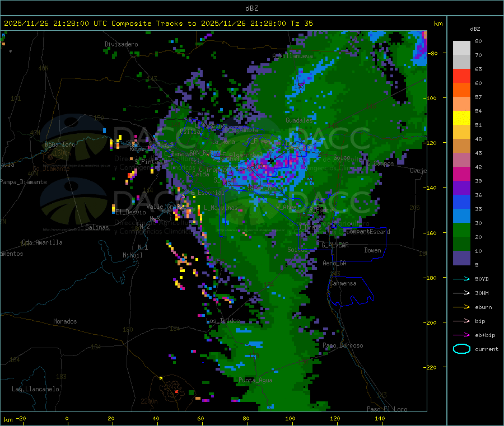Select the white swatch at top of dBZ scale

[x=461, y=48]
